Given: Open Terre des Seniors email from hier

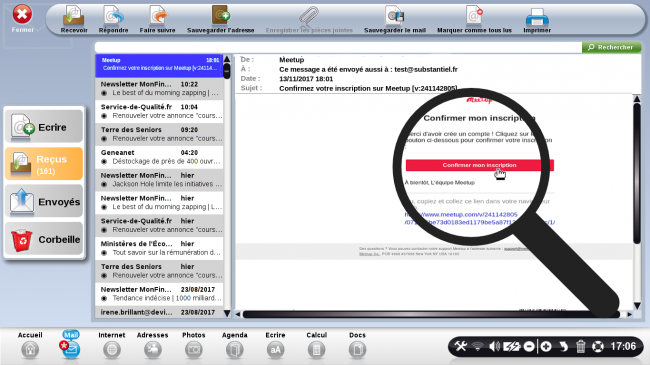Looking at the screenshot, I should [x=159, y=271].
